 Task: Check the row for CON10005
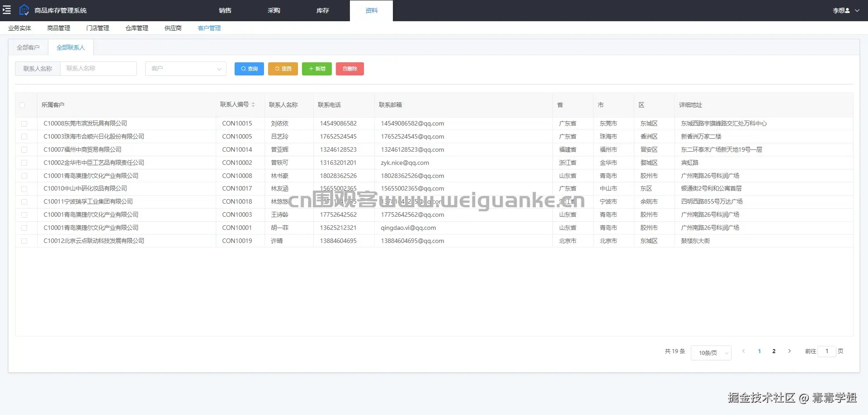[x=24, y=137]
